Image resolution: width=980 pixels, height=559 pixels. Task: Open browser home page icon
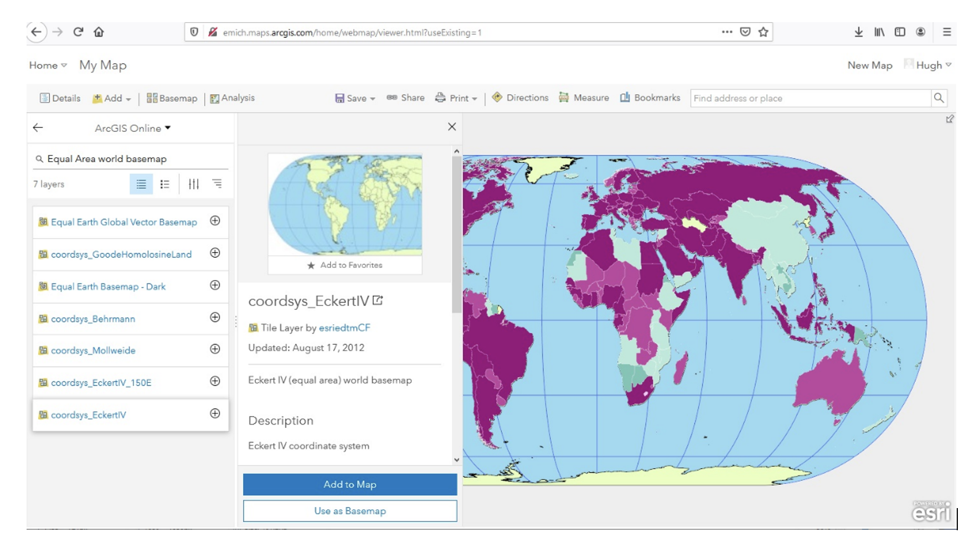click(x=99, y=32)
